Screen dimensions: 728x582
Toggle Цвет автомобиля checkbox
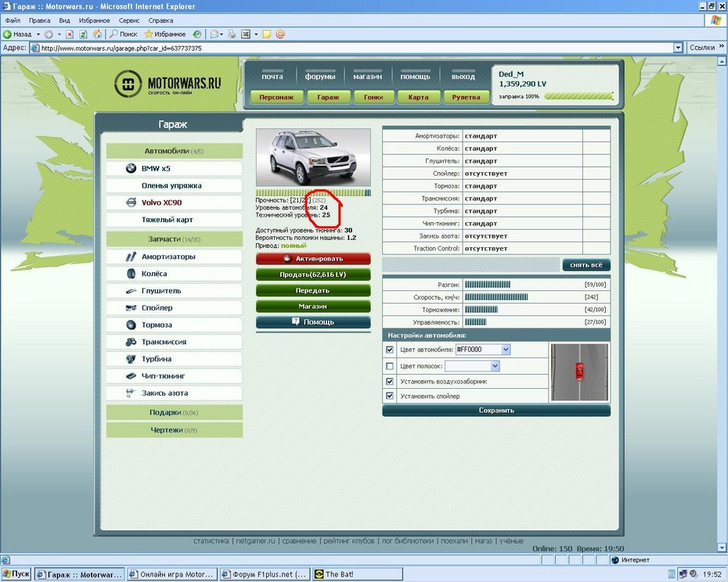(390, 350)
